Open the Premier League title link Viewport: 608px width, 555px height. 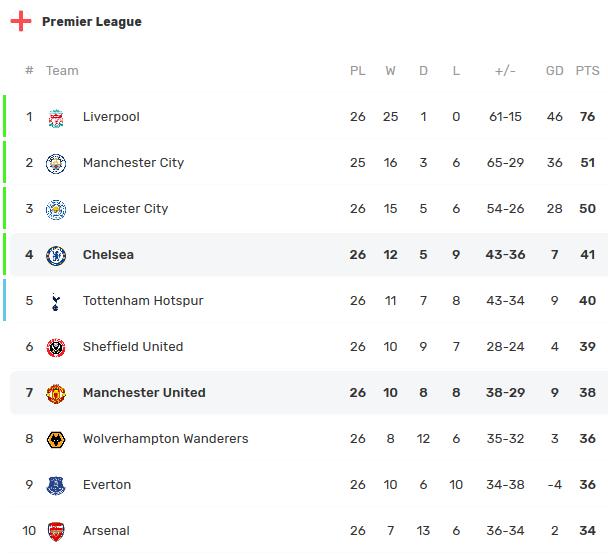tap(92, 22)
